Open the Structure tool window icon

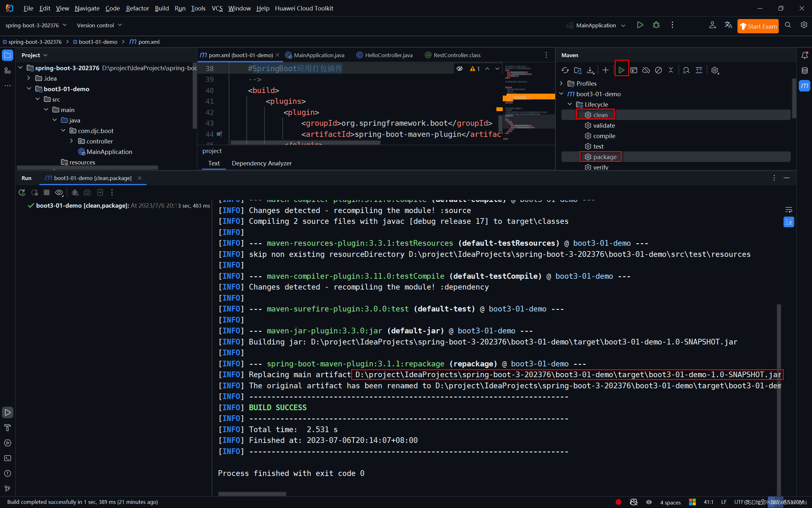(7, 70)
